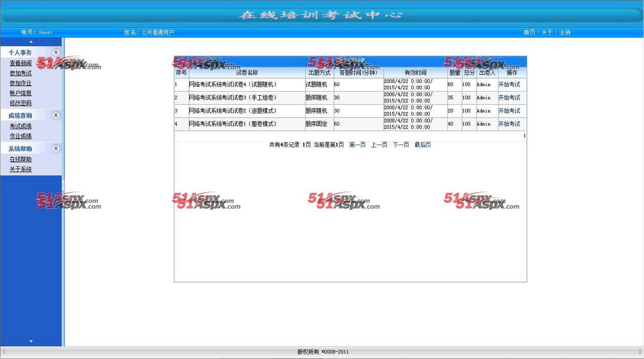This screenshot has height=359, width=644.
Task: Click the 出卷人 column header
Action: pos(487,73)
